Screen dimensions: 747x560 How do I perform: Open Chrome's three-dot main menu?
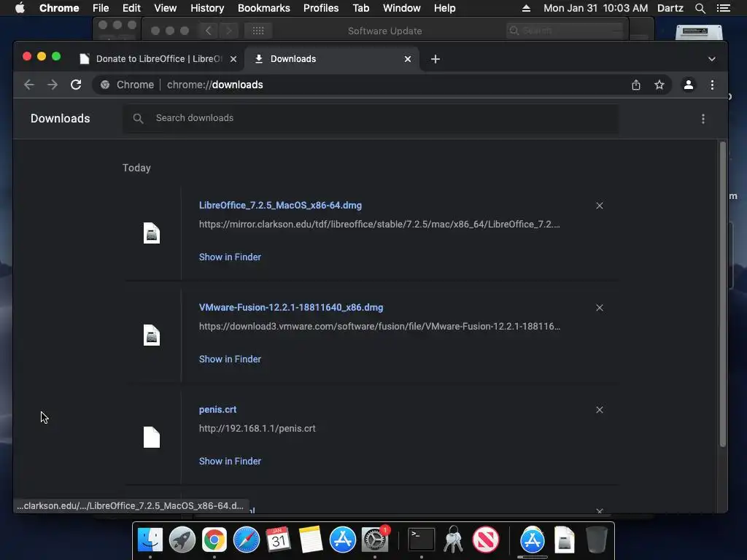pos(712,85)
